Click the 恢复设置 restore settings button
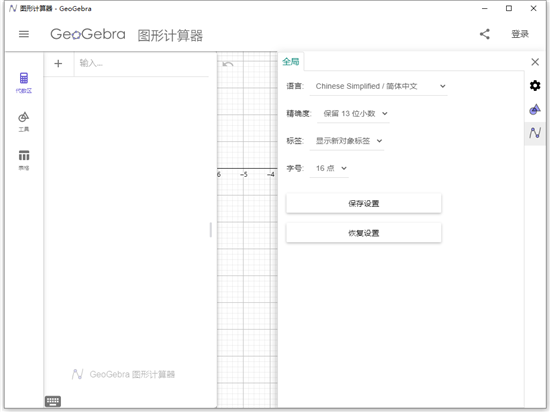 [x=364, y=233]
